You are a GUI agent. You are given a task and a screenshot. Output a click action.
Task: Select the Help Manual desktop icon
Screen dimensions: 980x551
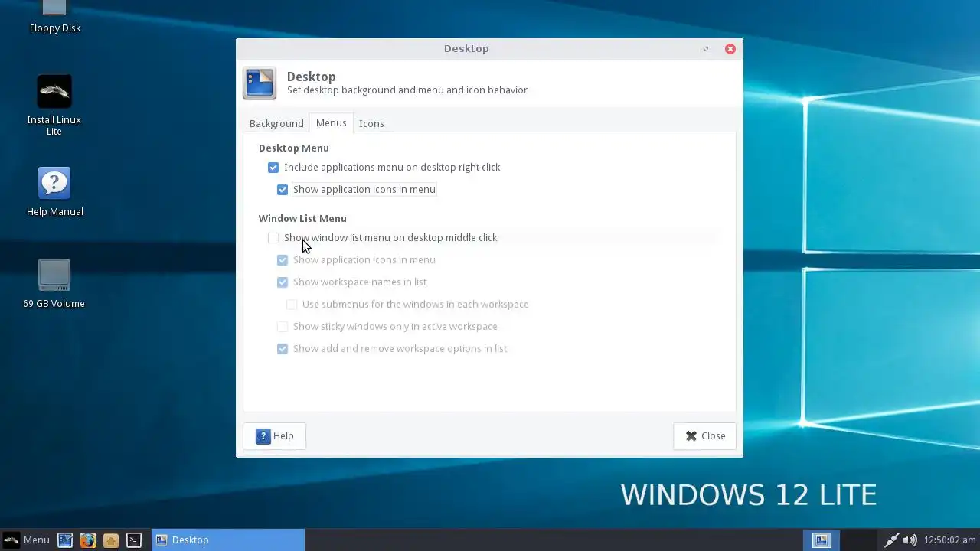(x=54, y=192)
